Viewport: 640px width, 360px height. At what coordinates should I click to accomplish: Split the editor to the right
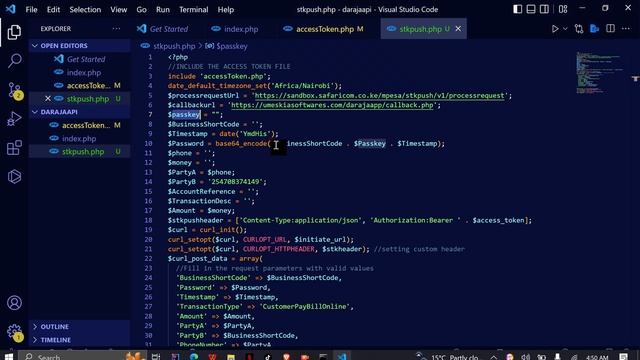tap(610, 29)
